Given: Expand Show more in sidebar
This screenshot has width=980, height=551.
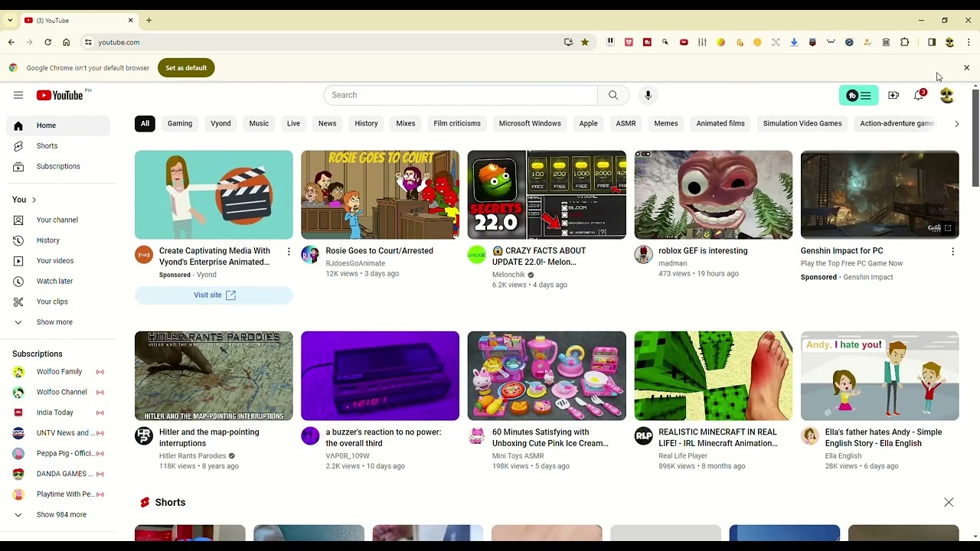Looking at the screenshot, I should click(x=58, y=322).
